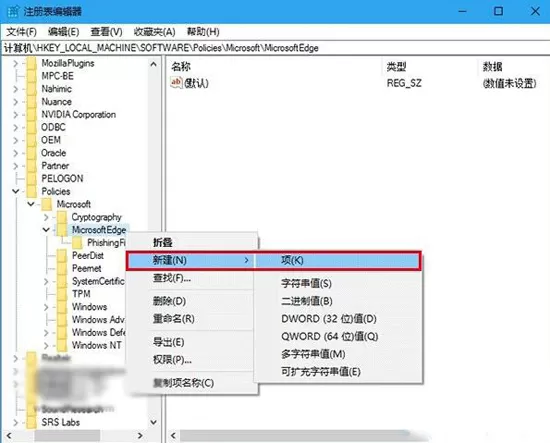Screen dimensions: 550x443
Task: Click the Nahimic folder icon
Action: pyautogui.click(x=32, y=89)
